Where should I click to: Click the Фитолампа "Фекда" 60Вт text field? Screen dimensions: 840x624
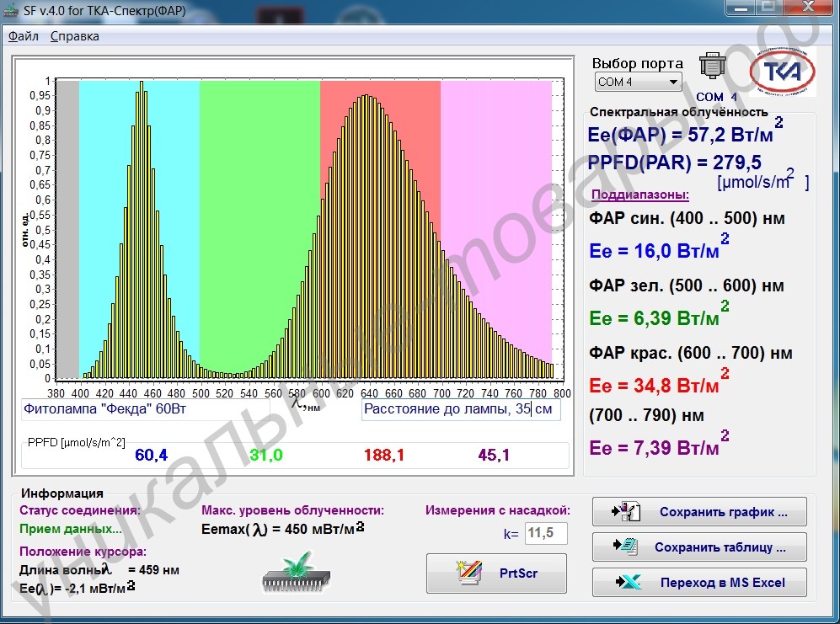pyautogui.click(x=145, y=409)
